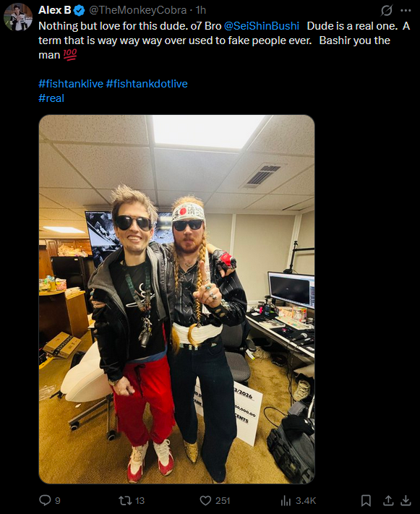Viewport: 420px width, 514px height.
Task: Open the reply comment icon
Action: (x=45, y=500)
